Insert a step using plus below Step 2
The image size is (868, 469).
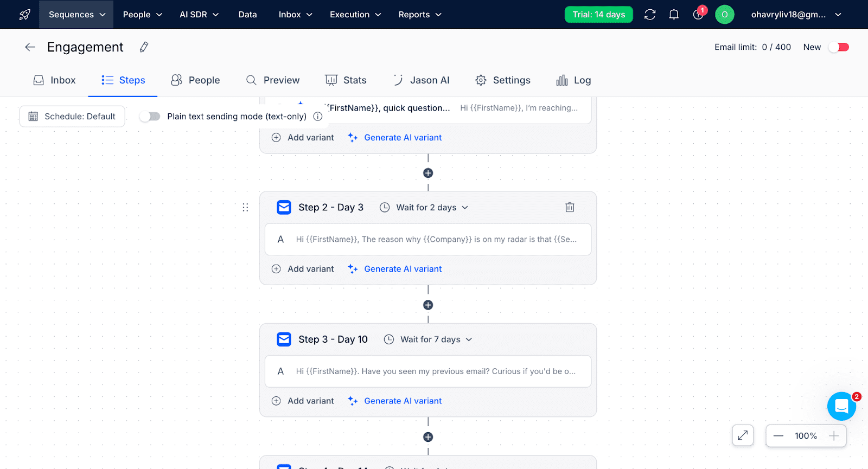click(428, 305)
